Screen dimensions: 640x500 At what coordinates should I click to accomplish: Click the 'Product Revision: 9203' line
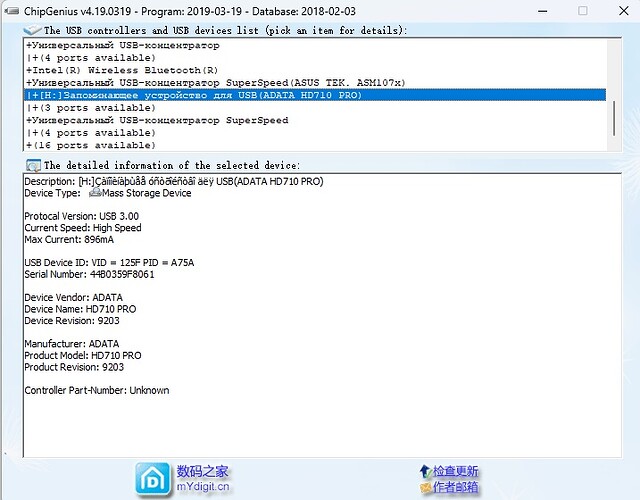tap(74, 367)
